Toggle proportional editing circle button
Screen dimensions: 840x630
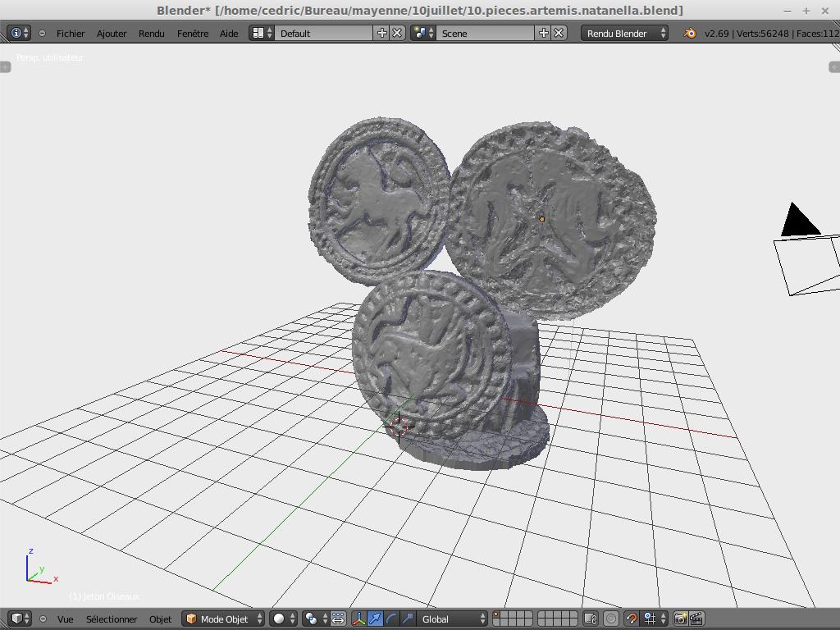611,619
